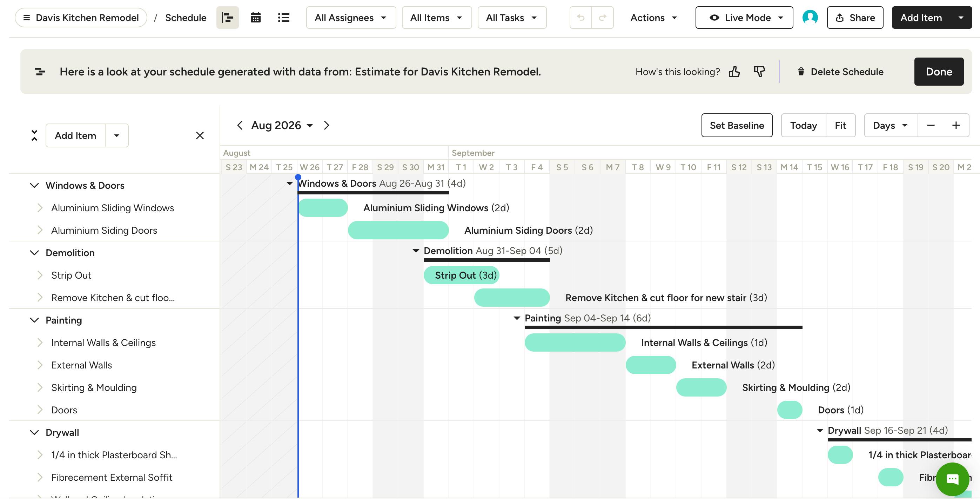Viewport: 980px width, 499px height.
Task: Expand the Strip Out row
Action: 40,275
